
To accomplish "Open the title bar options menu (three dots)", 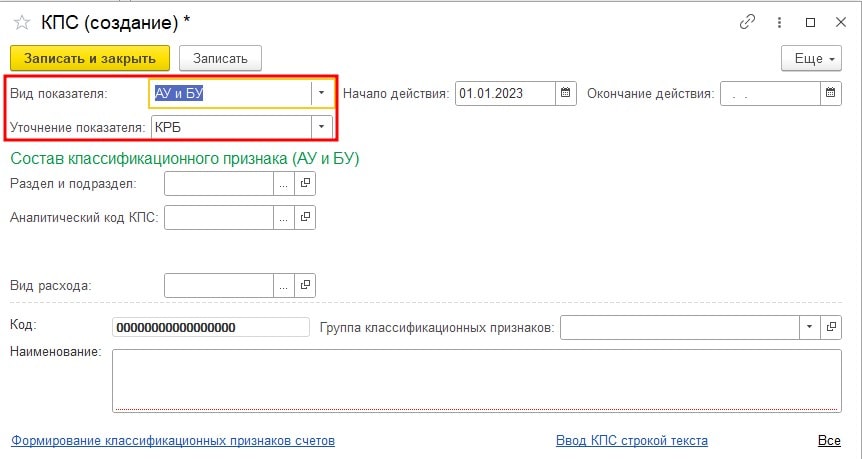I will coord(779,22).
